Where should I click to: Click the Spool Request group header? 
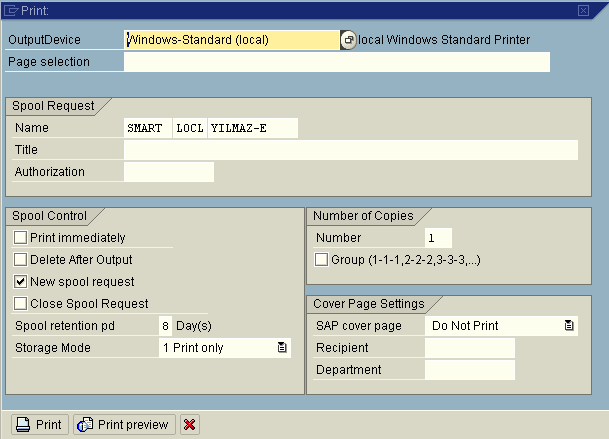click(x=53, y=106)
